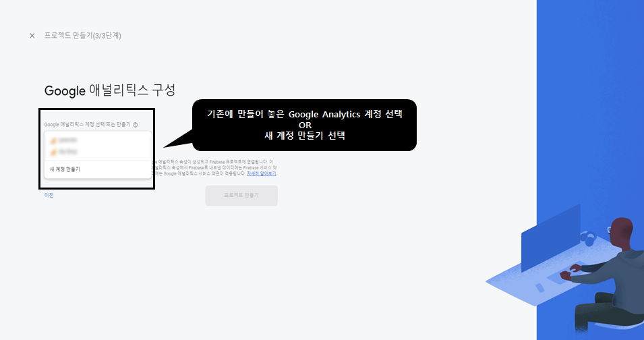This screenshot has width=644, height=340.
Task: Click the 프로젝트 만들기 button
Action: pyautogui.click(x=241, y=196)
